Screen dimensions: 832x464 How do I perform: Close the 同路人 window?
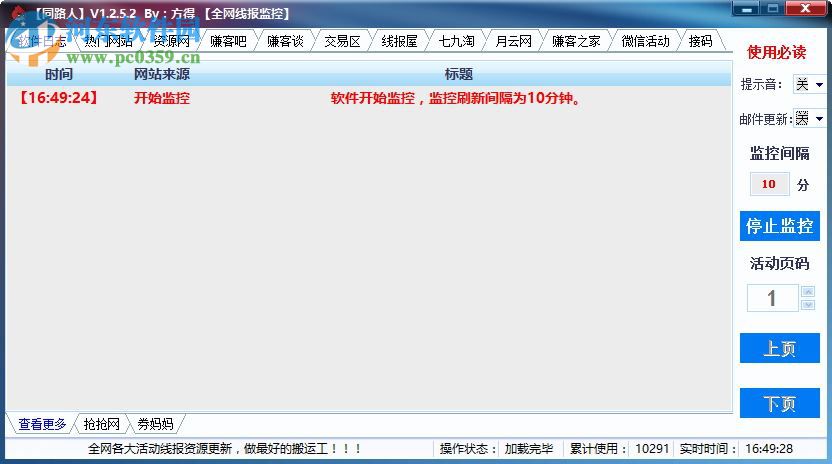pos(805,8)
